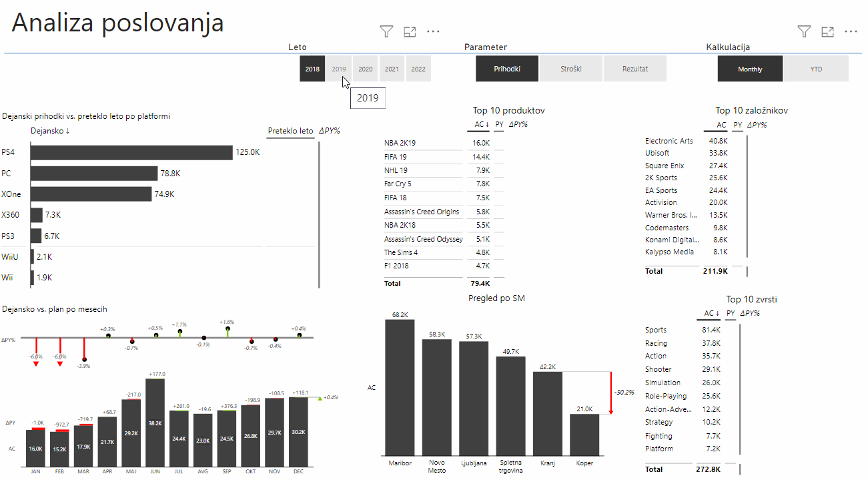Open more options ellipsis at far top right

(x=851, y=31)
